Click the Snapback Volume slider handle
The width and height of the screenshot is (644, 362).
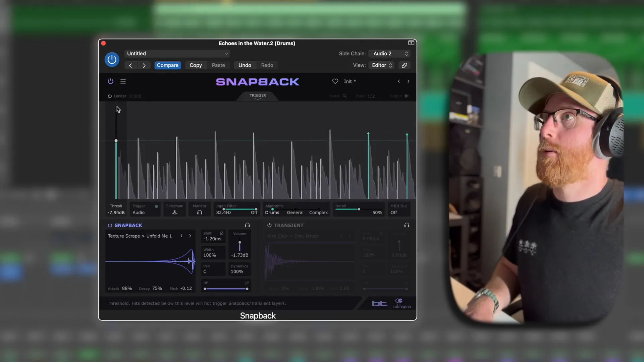239,243
